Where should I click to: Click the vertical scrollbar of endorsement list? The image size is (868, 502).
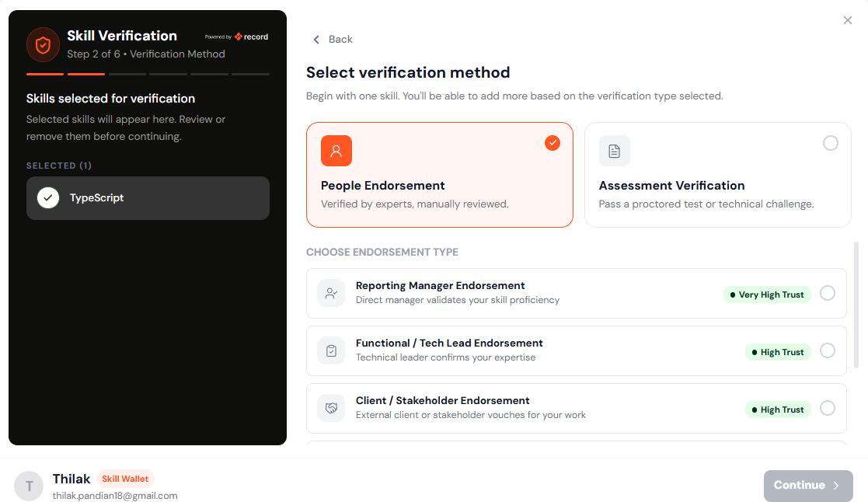point(856,305)
